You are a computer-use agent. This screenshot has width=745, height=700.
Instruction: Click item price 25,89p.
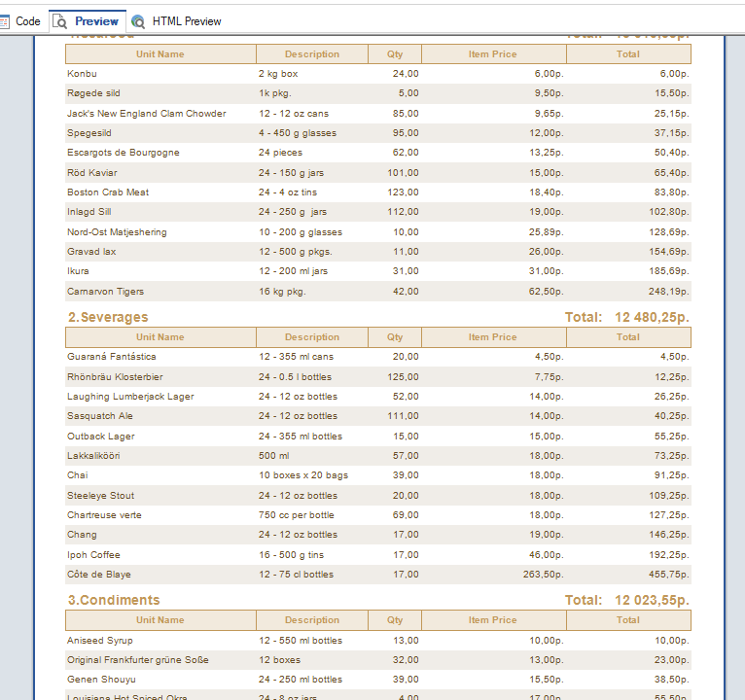546,232
